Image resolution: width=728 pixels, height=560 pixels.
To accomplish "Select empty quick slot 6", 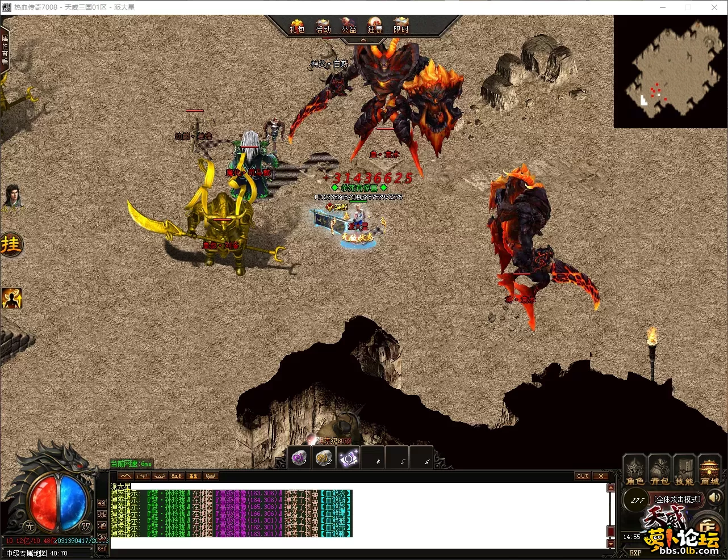I will pos(421,458).
